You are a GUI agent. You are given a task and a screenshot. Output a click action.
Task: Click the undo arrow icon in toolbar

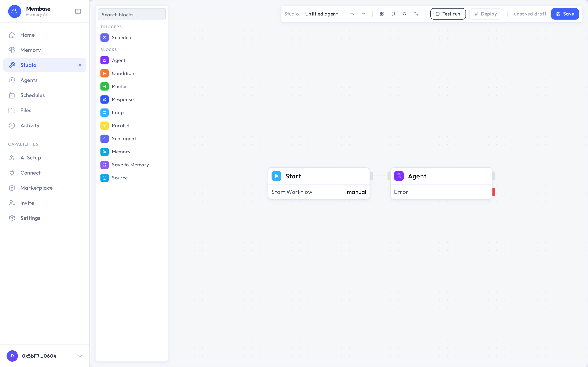click(x=352, y=14)
